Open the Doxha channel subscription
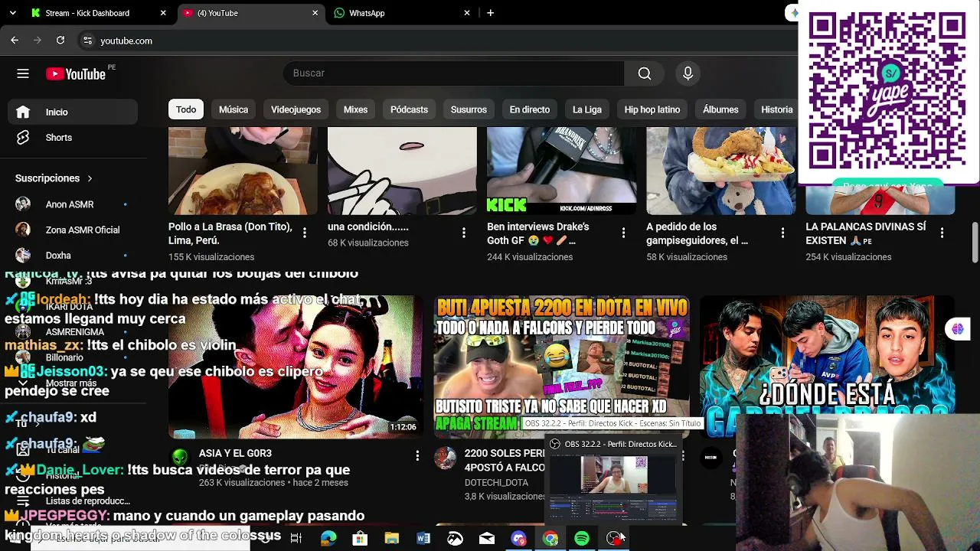 [73, 256]
